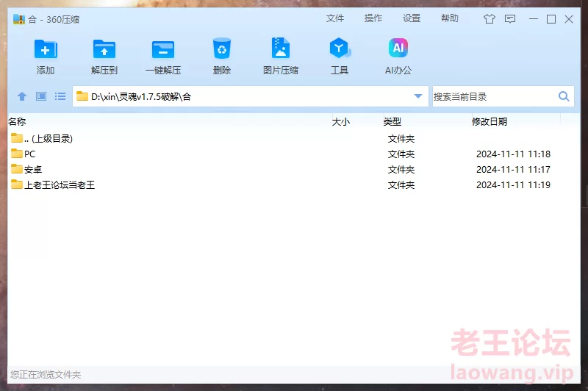Screen dimensions: 588x391
Task: Open the 帮助 menu
Action: tap(450, 18)
